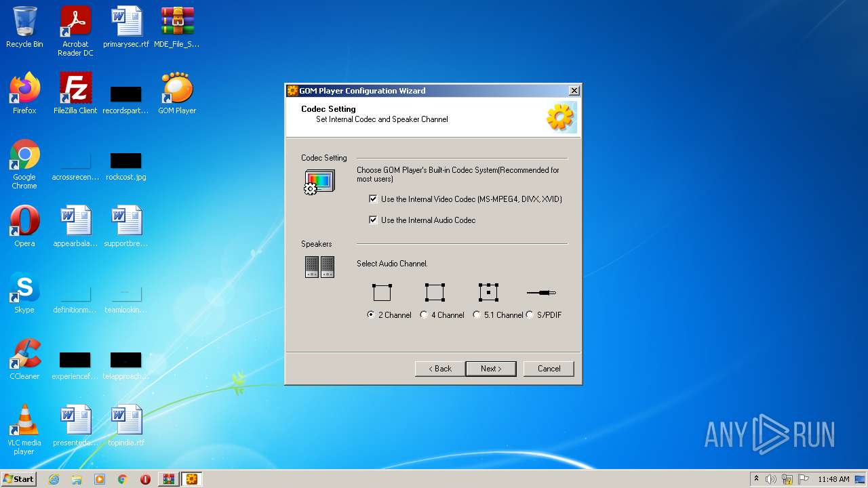Open the network tray icon
The width and height of the screenshot is (868, 488).
[787, 479]
